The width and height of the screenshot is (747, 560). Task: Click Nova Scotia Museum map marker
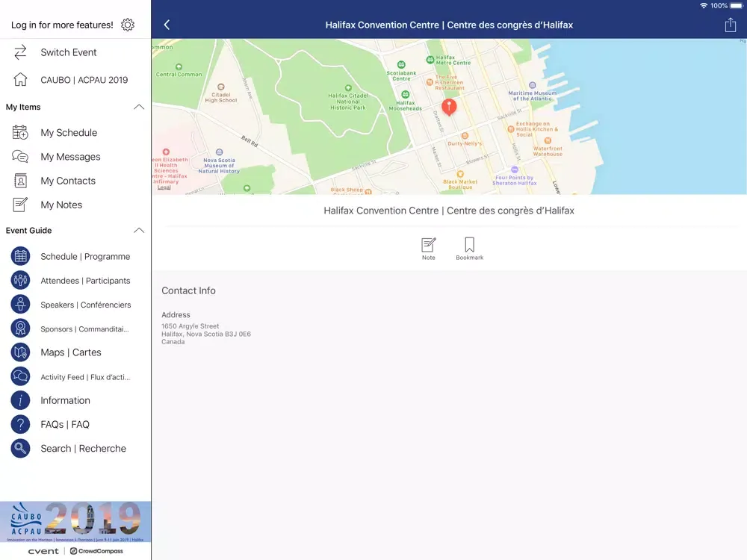[x=219, y=162]
